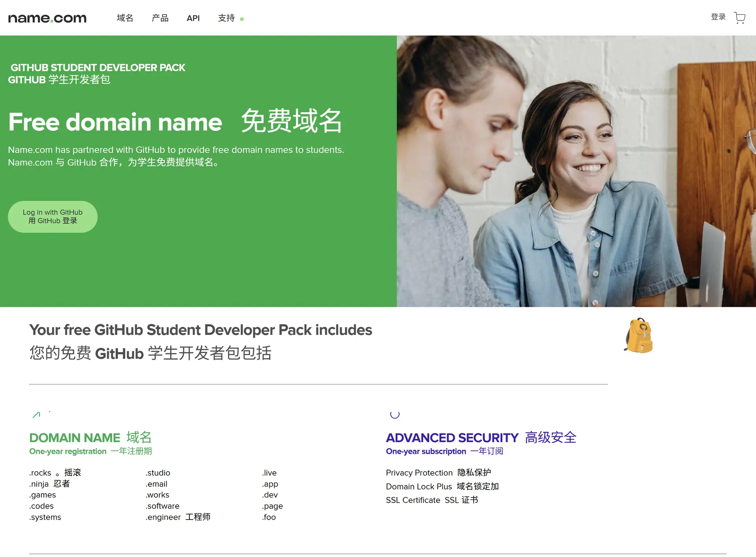
Task: Click the 登录 login link
Action: [x=718, y=17]
